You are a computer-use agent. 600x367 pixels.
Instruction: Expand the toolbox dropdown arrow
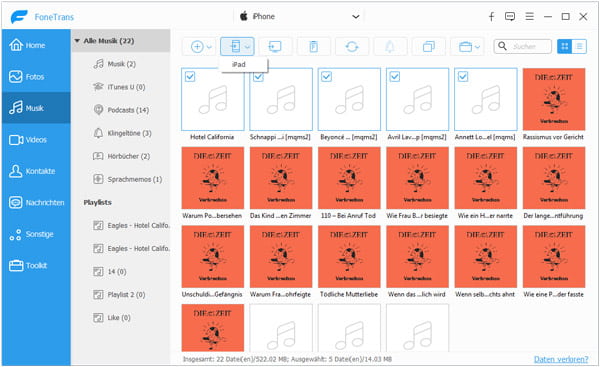478,47
